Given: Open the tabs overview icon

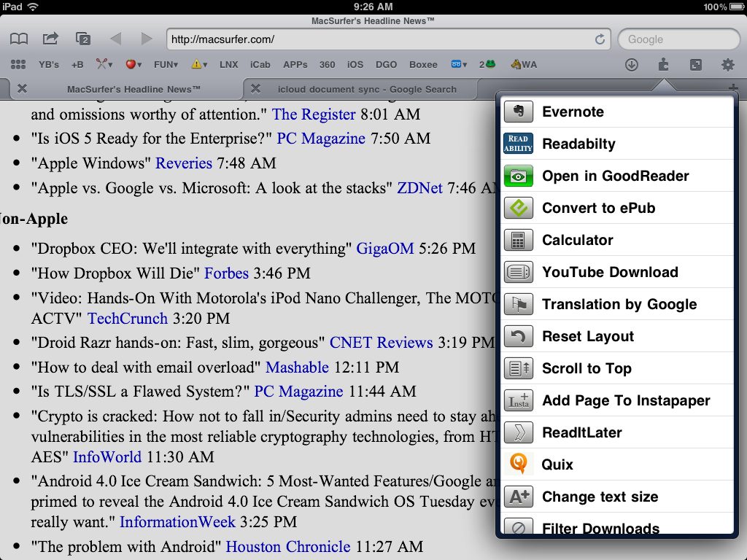Looking at the screenshot, I should click(83, 39).
